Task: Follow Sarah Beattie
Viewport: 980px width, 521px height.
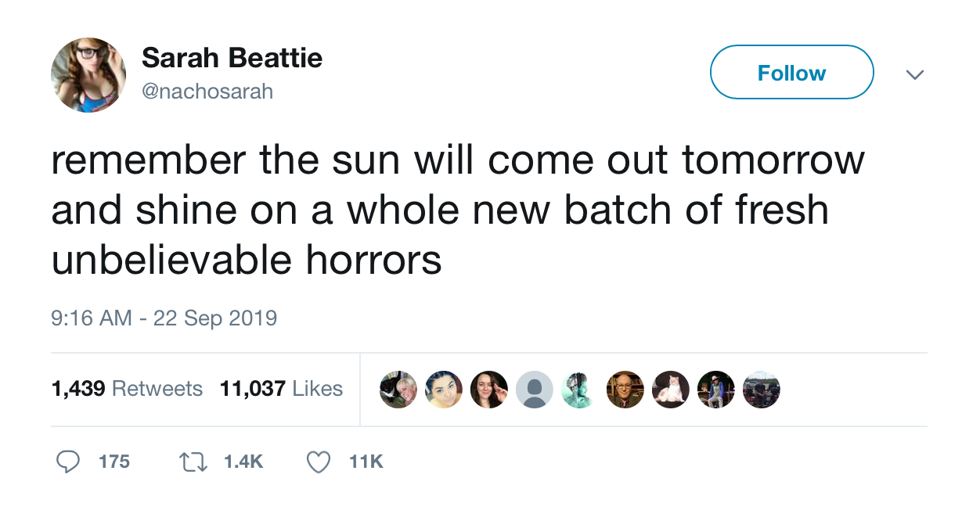Action: (791, 73)
